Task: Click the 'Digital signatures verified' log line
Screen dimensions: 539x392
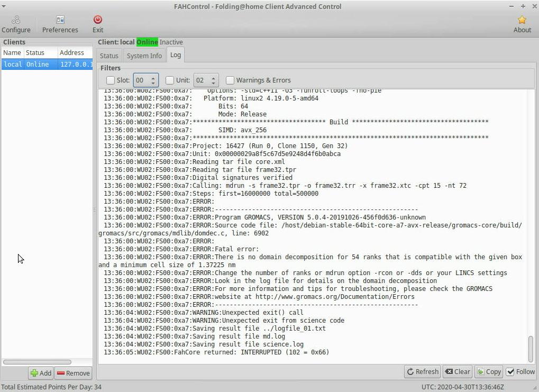Action: (x=198, y=177)
